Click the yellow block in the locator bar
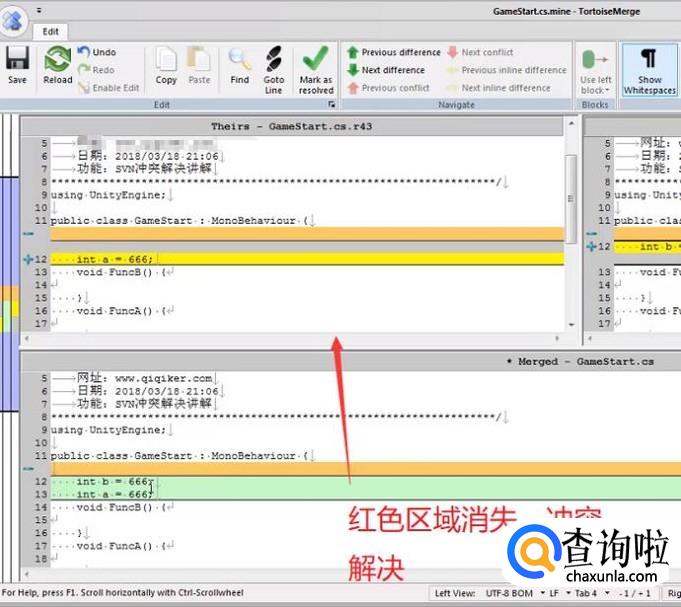Screen dimensions: 681x607 pos(13,309)
